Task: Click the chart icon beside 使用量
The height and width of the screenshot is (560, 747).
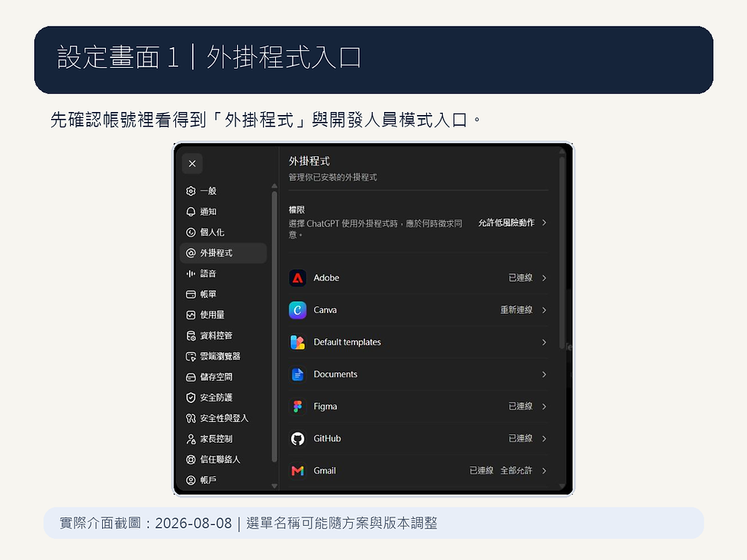Action: tap(191, 315)
